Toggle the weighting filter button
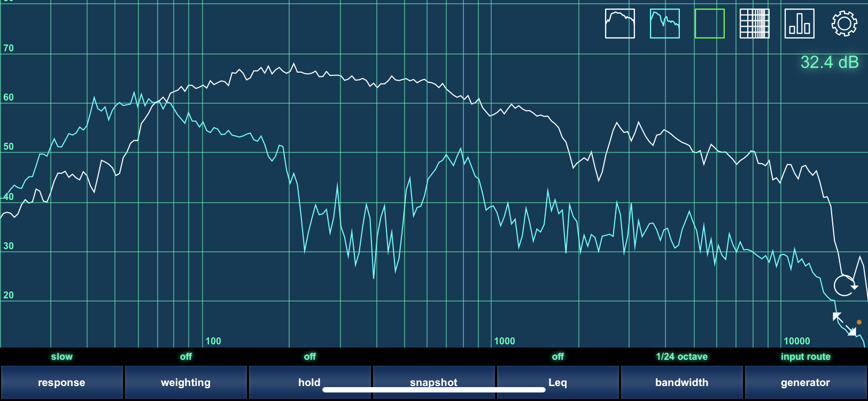The height and width of the screenshot is (401, 868). [x=185, y=382]
